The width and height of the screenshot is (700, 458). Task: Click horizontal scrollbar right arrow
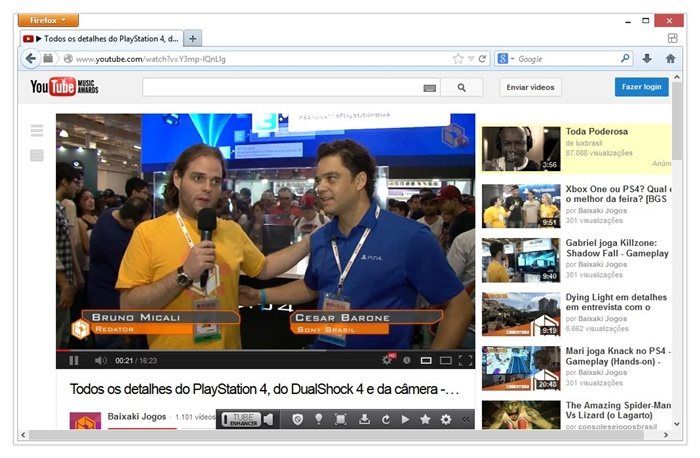(x=666, y=434)
